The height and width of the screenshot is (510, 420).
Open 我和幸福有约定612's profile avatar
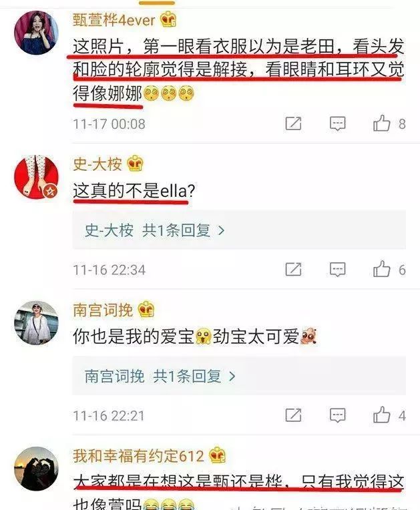coord(36,469)
